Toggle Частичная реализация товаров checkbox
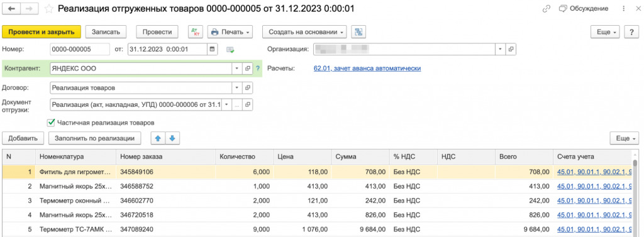 [x=52, y=123]
